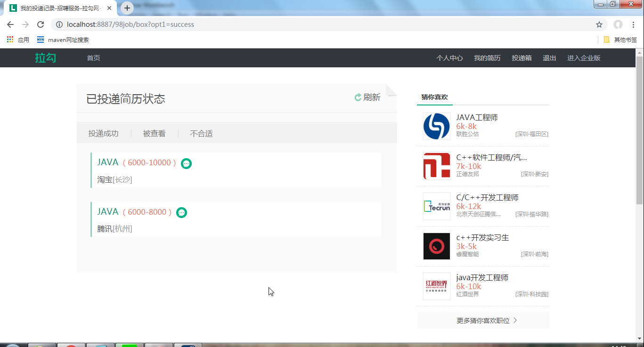The image size is (644, 347).
Task: Click the 睿魔智能 company name
Action: [467, 254]
